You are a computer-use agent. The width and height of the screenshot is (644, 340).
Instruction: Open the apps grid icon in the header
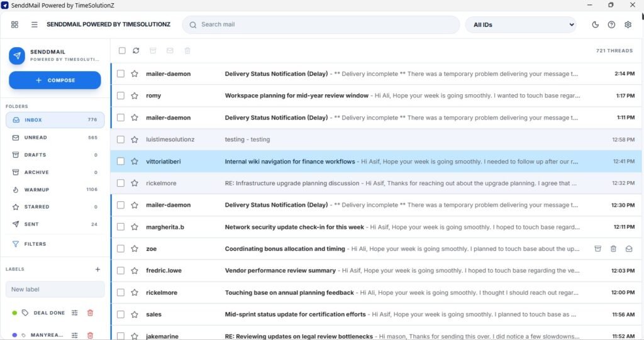point(15,25)
